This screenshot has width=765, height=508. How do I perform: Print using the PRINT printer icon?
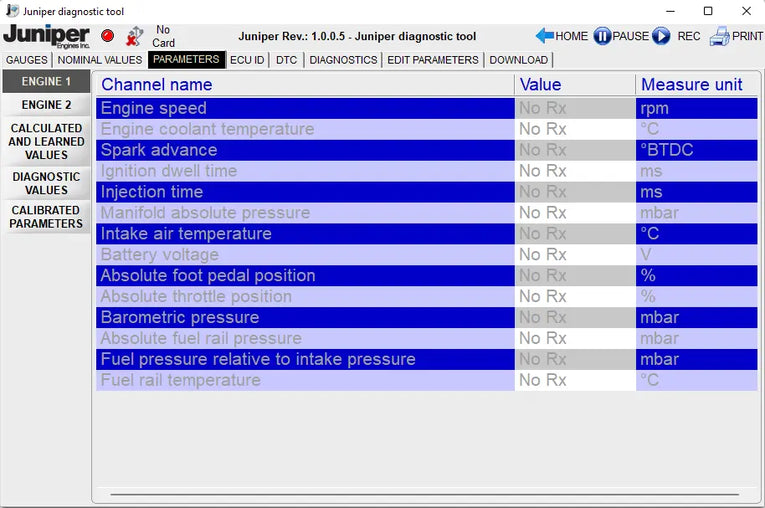tap(719, 36)
